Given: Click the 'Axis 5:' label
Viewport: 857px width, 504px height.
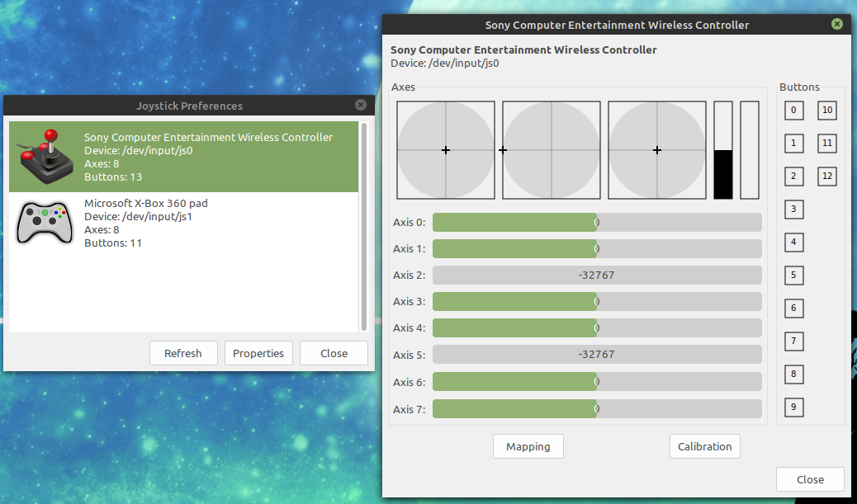Looking at the screenshot, I should click(x=409, y=355).
